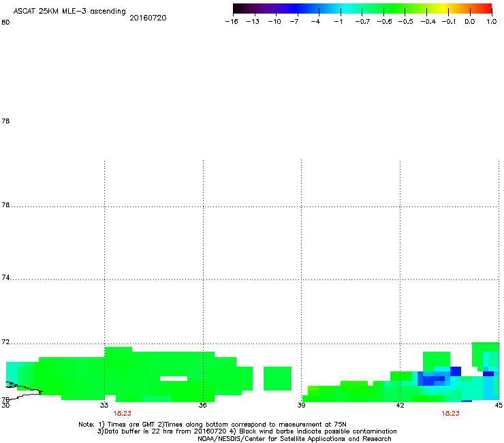Viewport: 504px width, 443px height.
Task: Click the 80 latitude label
Action: click(x=5, y=22)
